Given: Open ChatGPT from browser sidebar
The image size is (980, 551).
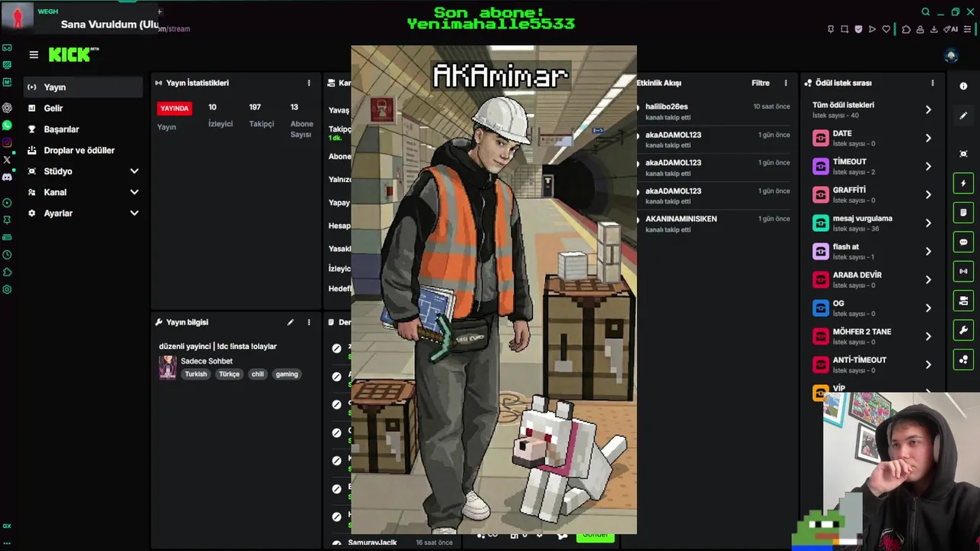Looking at the screenshot, I should pyautogui.click(x=7, y=108).
